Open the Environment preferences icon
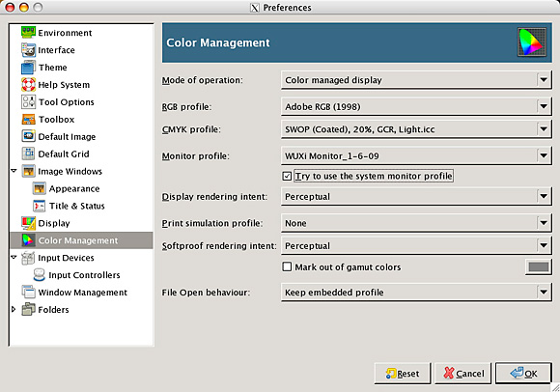Image resolution: width=560 pixels, height=392 pixels. pos(28,33)
